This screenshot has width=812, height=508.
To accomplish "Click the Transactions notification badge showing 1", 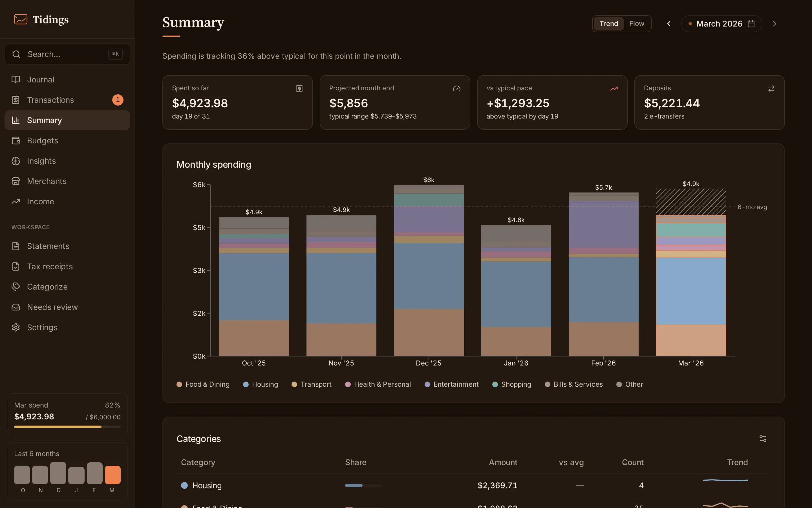I will click(118, 100).
